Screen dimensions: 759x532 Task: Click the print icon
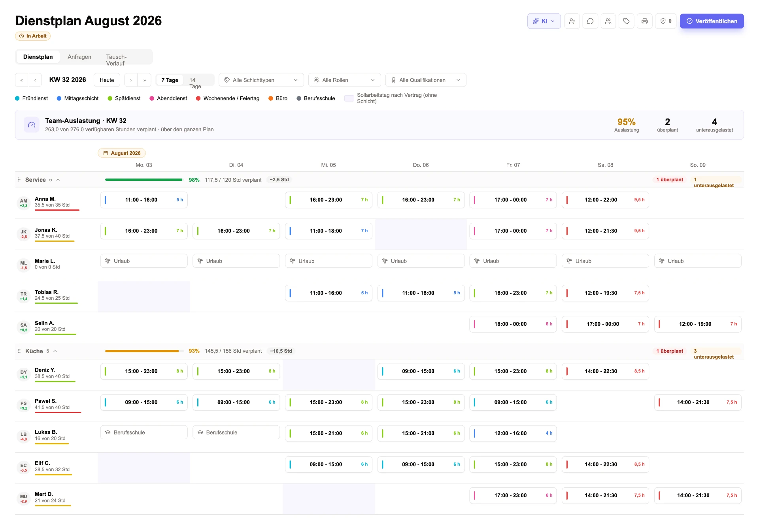pyautogui.click(x=645, y=21)
